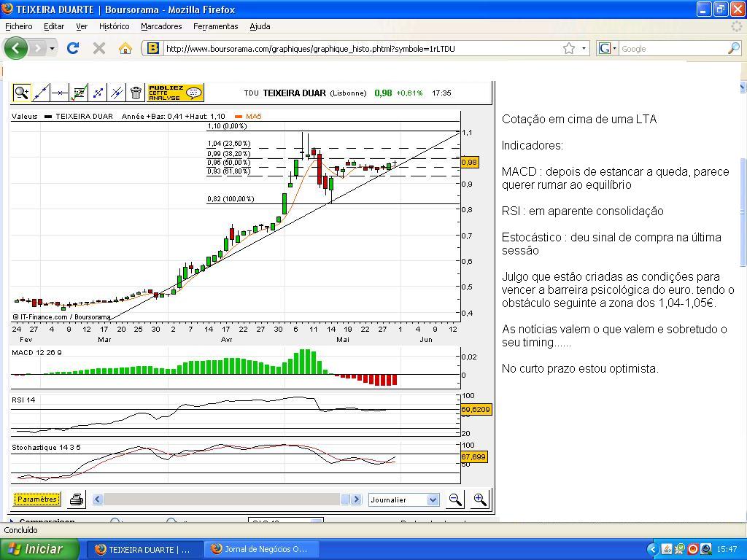Open the Paramètres settings button
This screenshot has width=747, height=560.
click(x=36, y=499)
